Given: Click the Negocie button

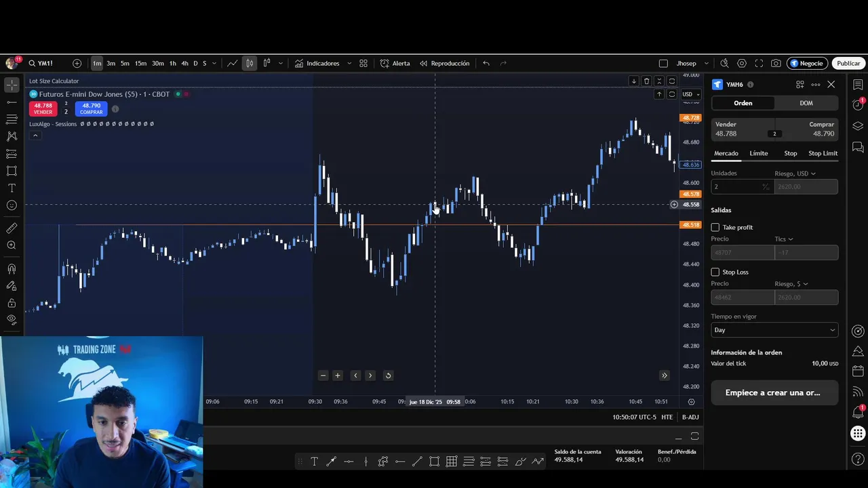Looking at the screenshot, I should pos(807,63).
